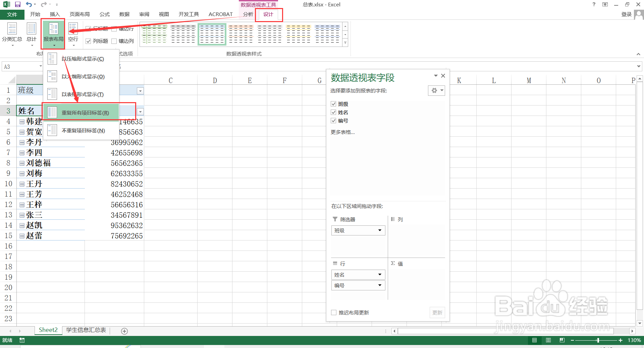Viewport: 644px width, 348px height.
Task: Toggle the 列标题 column headers checkbox
Action: [x=89, y=41]
